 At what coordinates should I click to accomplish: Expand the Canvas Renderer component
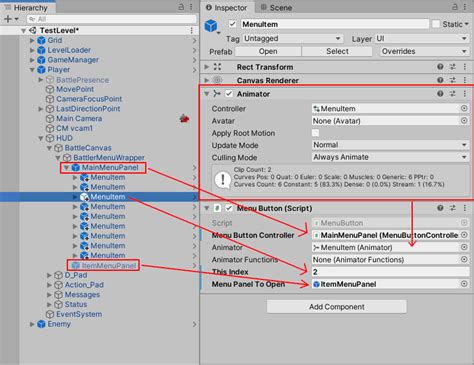tap(206, 80)
